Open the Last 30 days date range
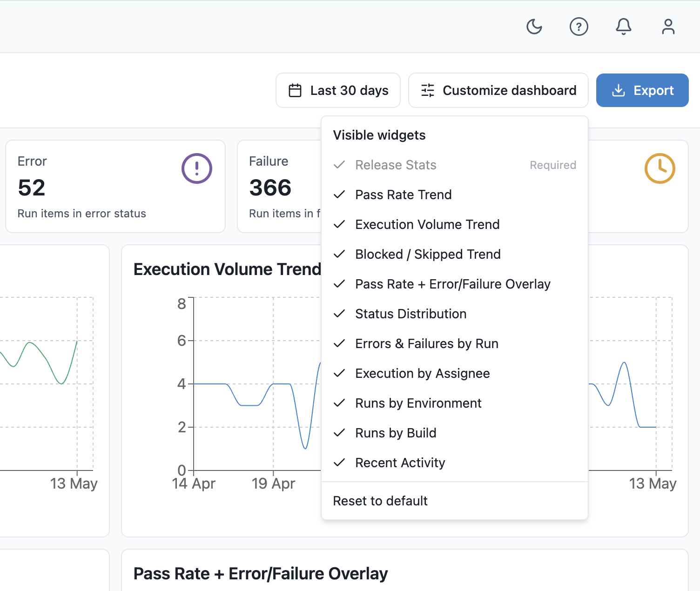 (338, 90)
